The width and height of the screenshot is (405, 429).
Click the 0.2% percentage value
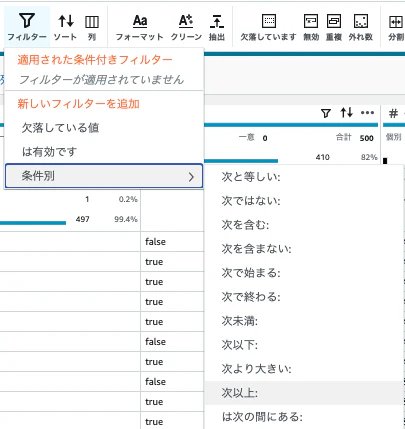click(128, 199)
